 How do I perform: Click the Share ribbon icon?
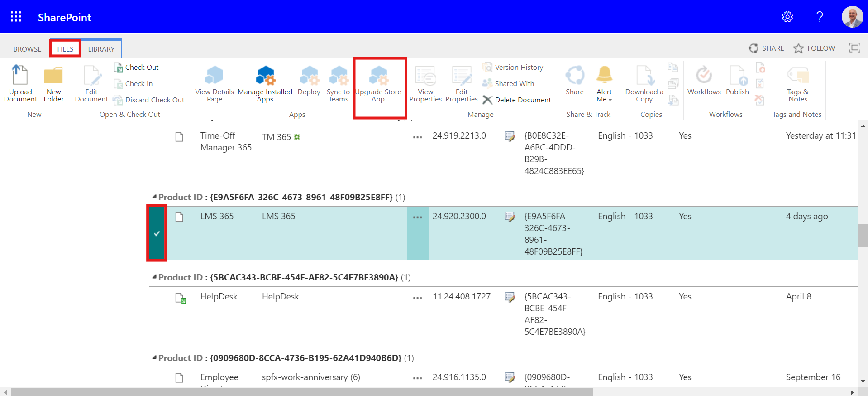575,81
